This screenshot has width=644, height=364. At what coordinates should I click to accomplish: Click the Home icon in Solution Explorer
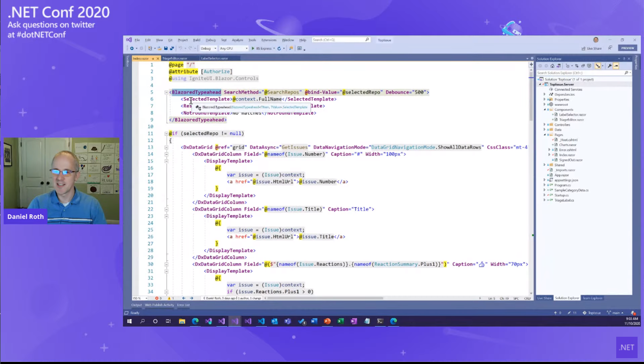tap(552, 66)
